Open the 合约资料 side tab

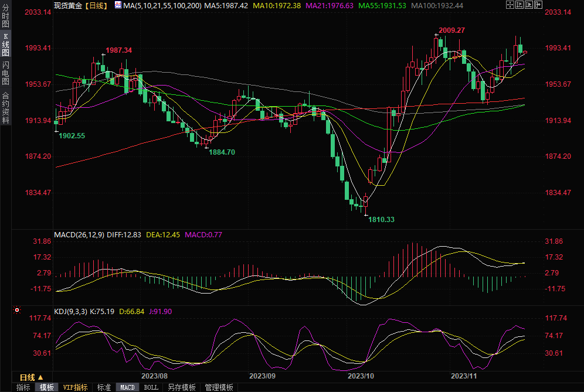tap(5, 107)
